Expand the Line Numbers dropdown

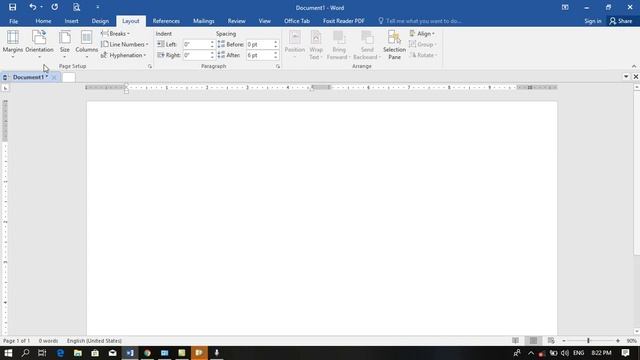[x=124, y=44]
